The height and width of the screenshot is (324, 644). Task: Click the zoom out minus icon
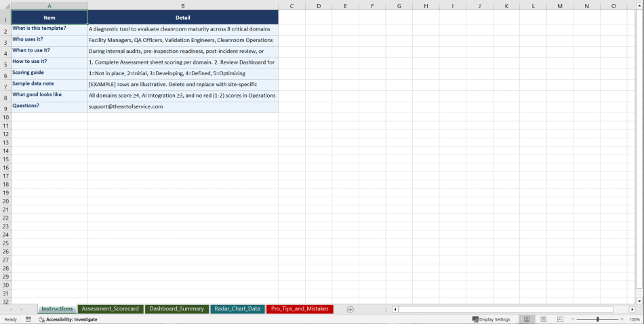point(573,319)
